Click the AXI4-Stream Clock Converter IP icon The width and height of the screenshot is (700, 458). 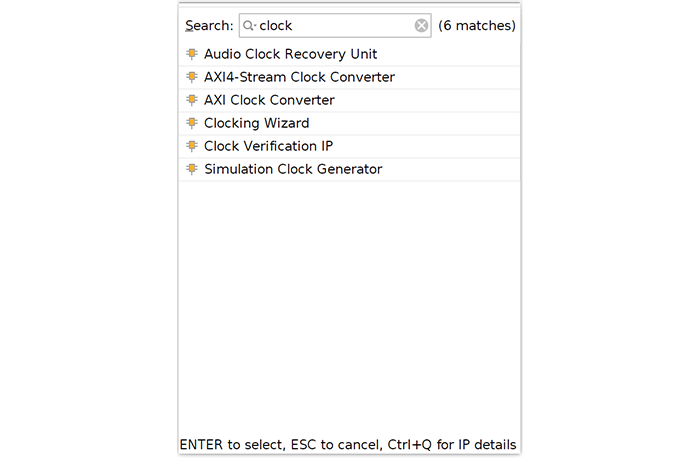(x=192, y=77)
